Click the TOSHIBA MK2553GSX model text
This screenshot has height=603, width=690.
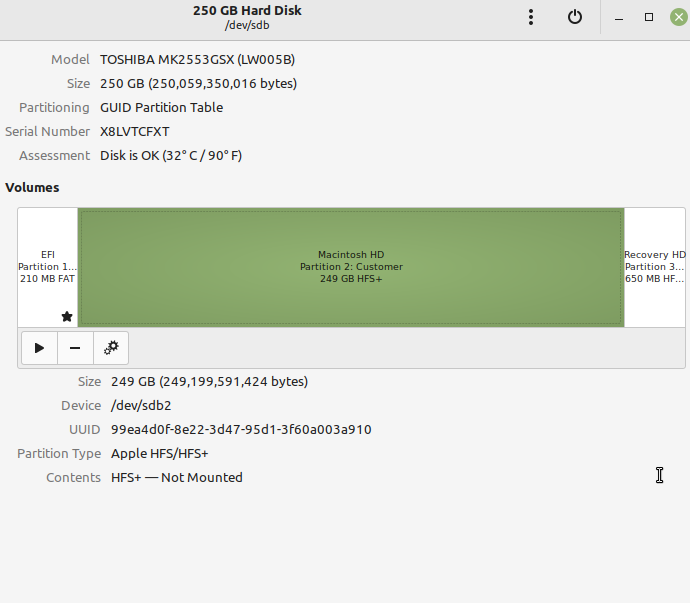[197, 59]
